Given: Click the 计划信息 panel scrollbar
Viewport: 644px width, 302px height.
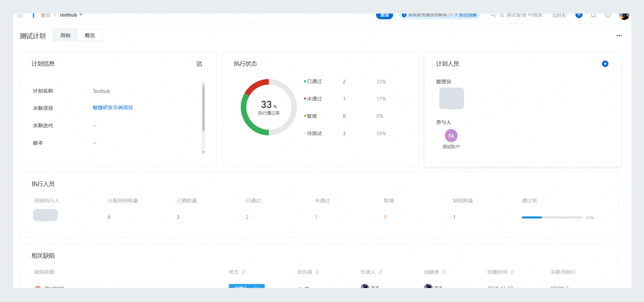Looking at the screenshot, I should pyautogui.click(x=203, y=108).
